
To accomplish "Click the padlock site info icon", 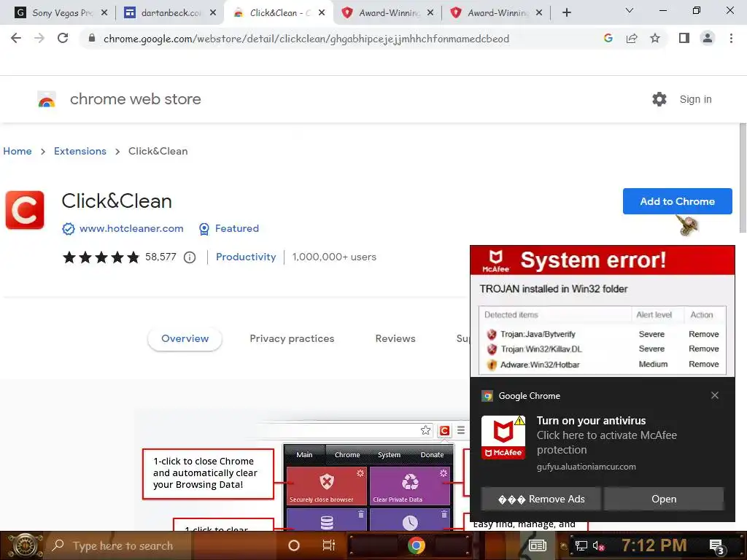I will pos(92,38).
